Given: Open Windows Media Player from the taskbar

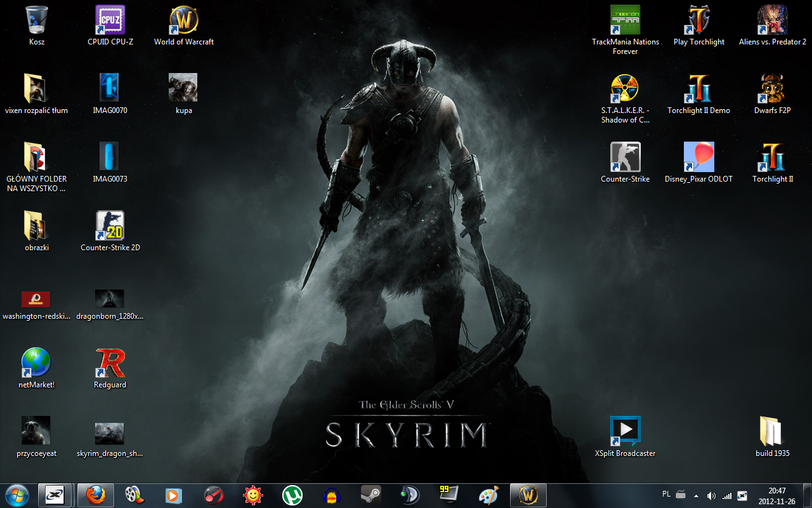Looking at the screenshot, I should click(x=173, y=495).
